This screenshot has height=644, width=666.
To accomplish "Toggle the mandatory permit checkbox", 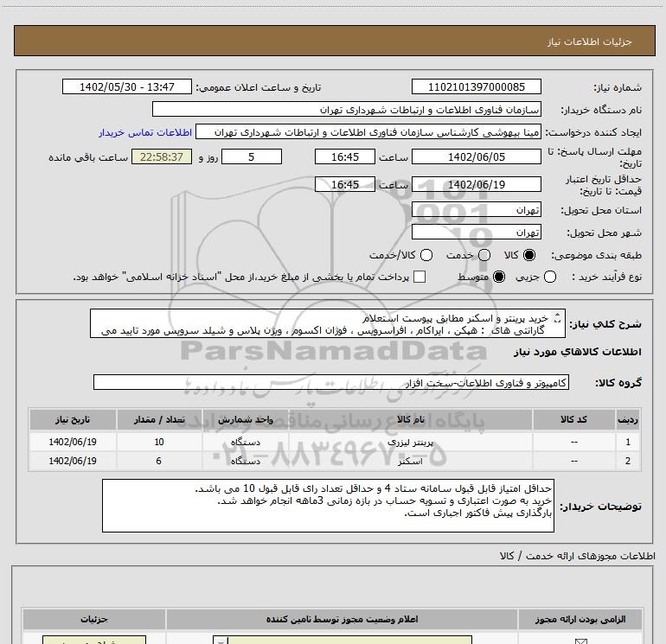I will click(x=580, y=641).
